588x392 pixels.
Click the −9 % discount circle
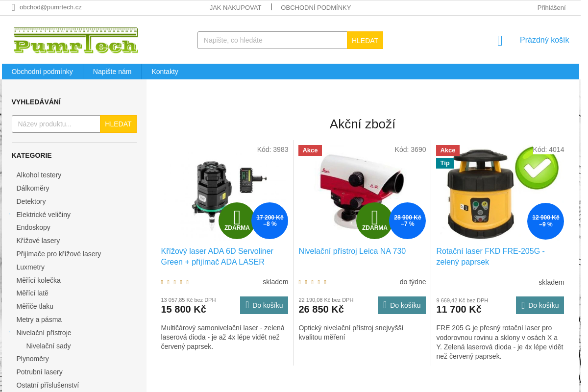coord(545,221)
